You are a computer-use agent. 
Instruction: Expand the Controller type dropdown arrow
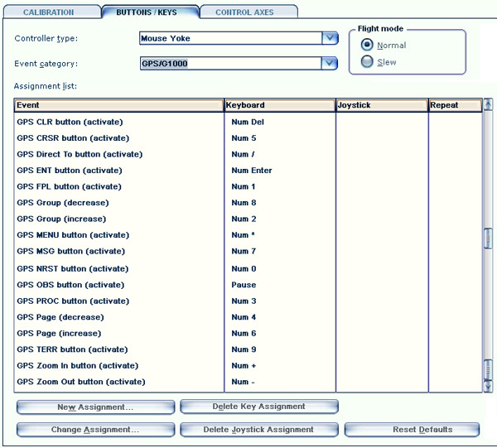click(330, 38)
